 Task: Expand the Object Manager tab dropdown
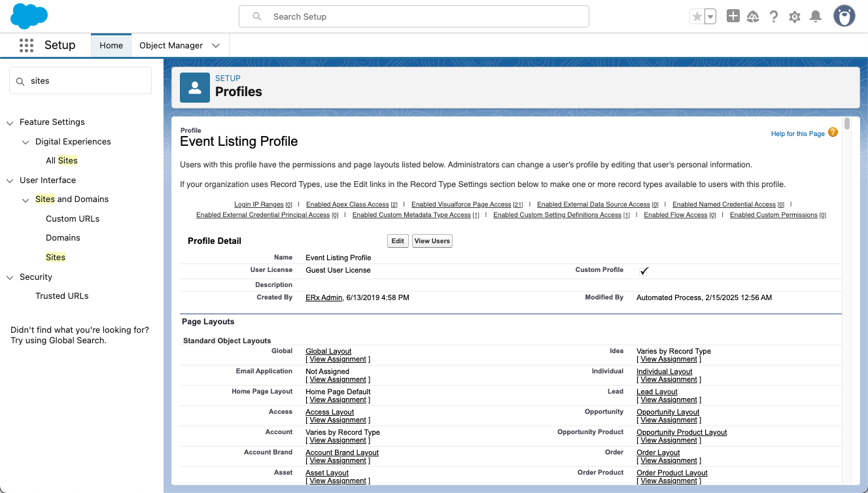coord(216,46)
